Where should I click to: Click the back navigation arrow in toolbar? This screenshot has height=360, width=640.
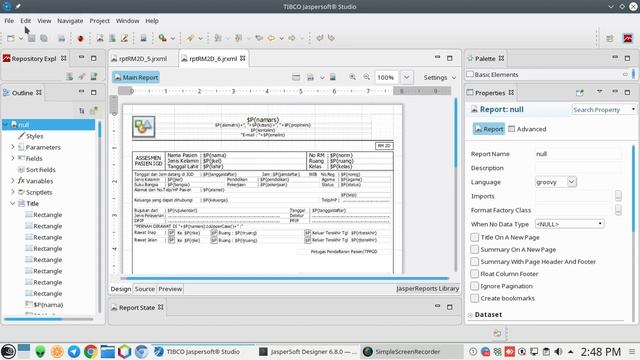(271, 38)
